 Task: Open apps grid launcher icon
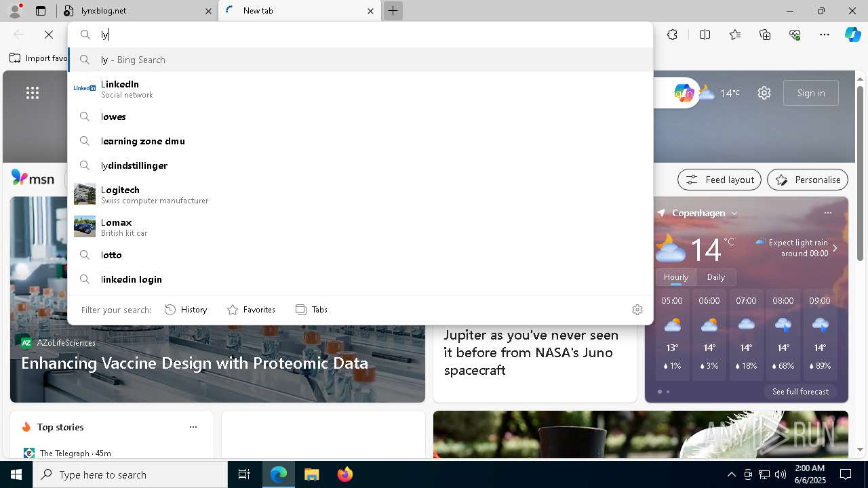pos(33,93)
